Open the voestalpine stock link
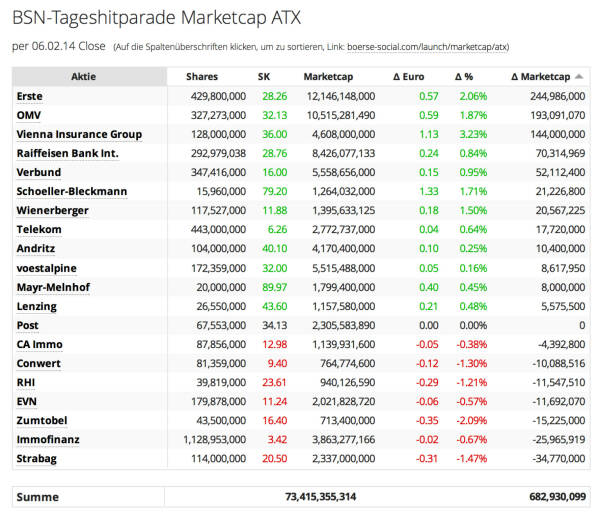Screen dimensions: 600x513 pos(47,268)
